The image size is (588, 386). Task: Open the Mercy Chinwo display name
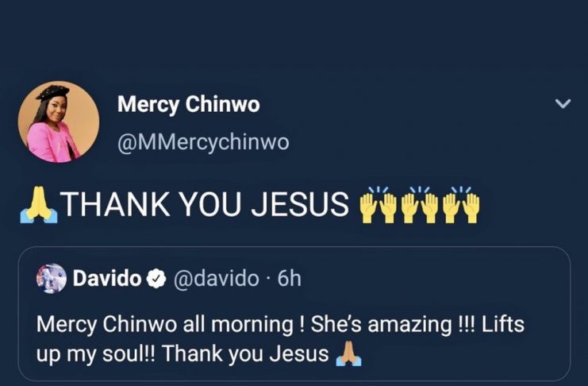click(x=189, y=104)
